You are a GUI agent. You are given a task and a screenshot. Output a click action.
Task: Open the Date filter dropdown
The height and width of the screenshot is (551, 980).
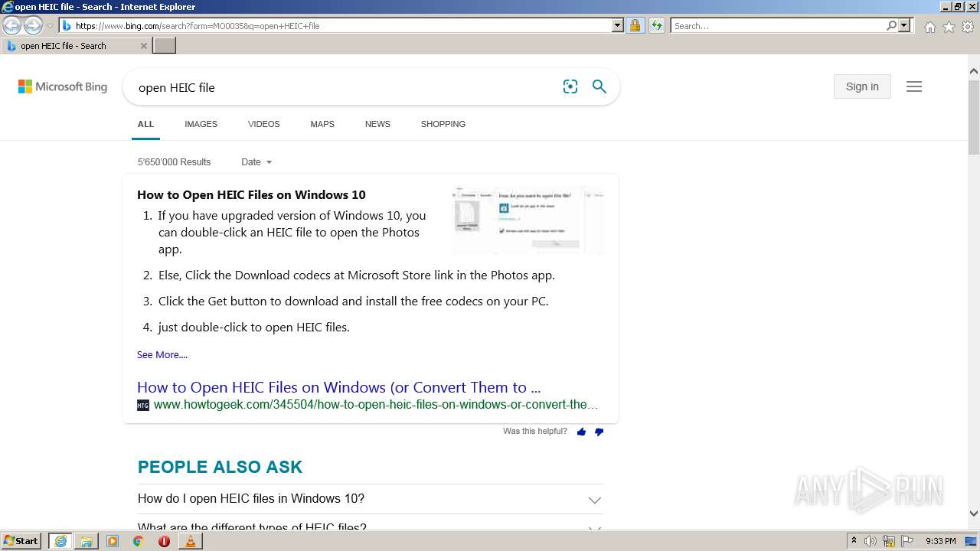(x=256, y=162)
